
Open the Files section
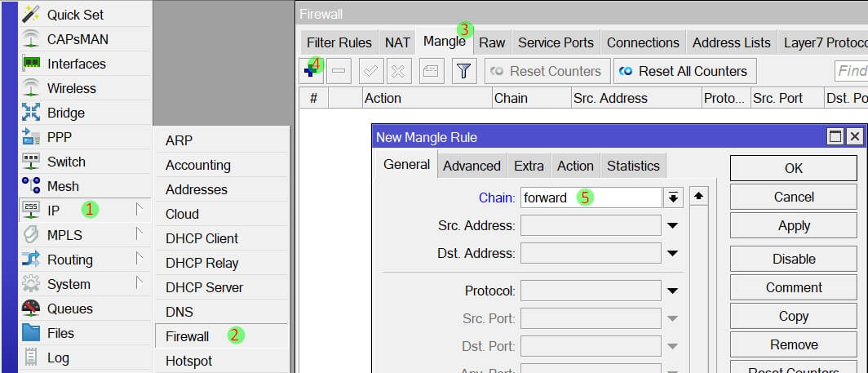click(60, 333)
